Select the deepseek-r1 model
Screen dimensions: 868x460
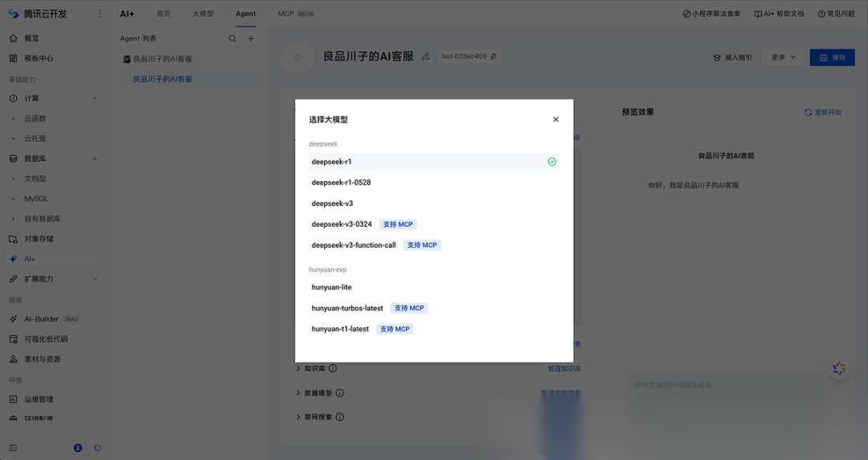(434, 162)
